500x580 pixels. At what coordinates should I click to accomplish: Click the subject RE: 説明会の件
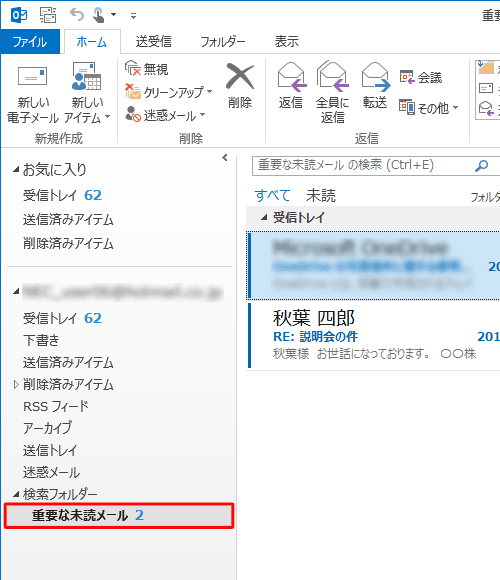[x=315, y=337]
